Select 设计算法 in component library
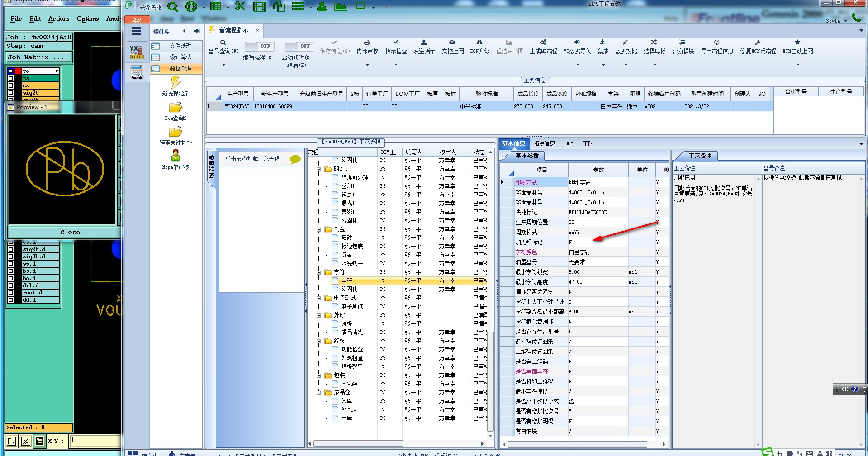Viewport: 868px width, 456px height. coord(176,57)
